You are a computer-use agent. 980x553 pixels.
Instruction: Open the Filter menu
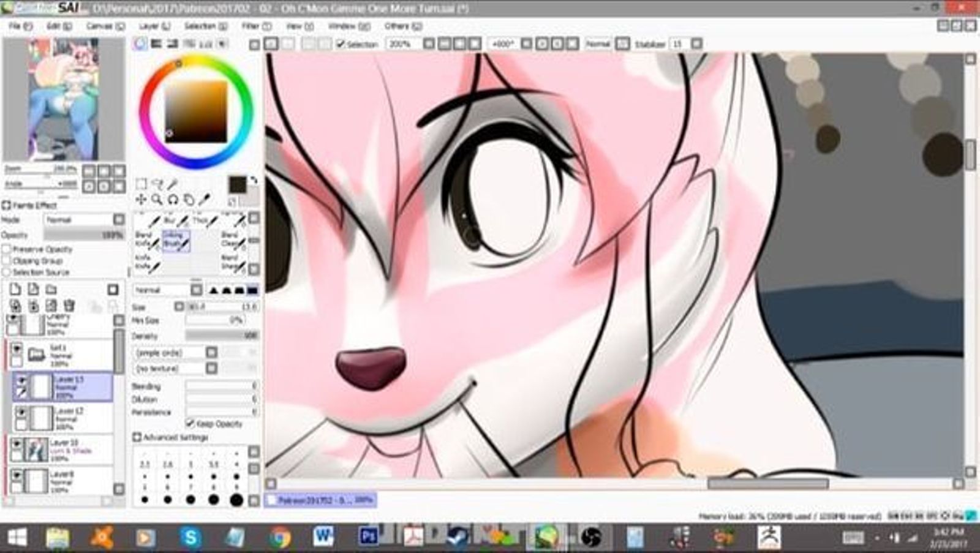coord(256,26)
